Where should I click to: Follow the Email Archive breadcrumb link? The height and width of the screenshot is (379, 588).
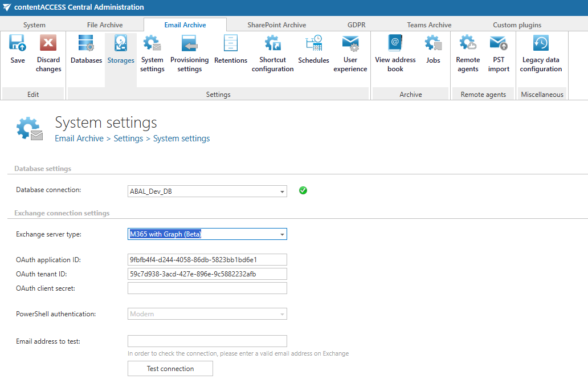(79, 138)
